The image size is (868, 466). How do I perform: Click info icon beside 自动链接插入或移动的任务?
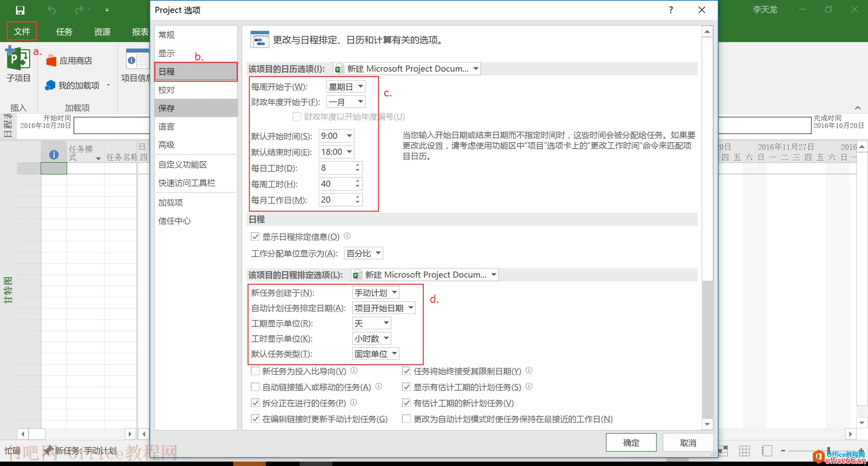coord(379,386)
